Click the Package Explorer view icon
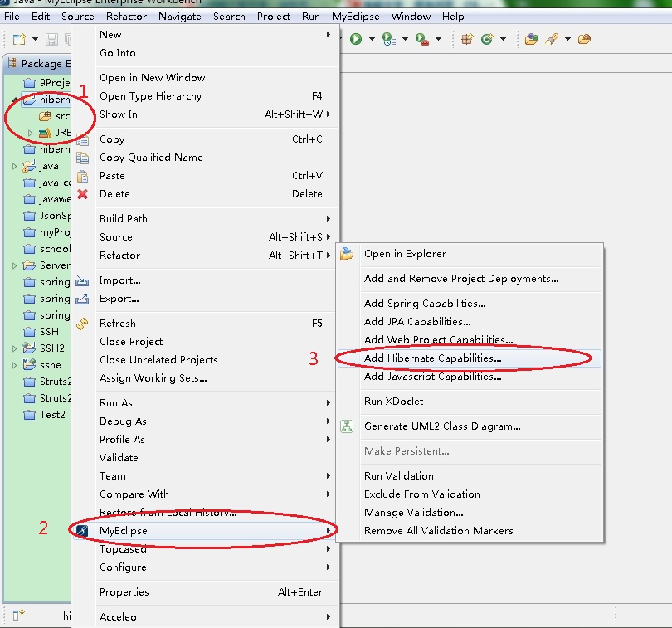672x628 pixels. point(12,63)
